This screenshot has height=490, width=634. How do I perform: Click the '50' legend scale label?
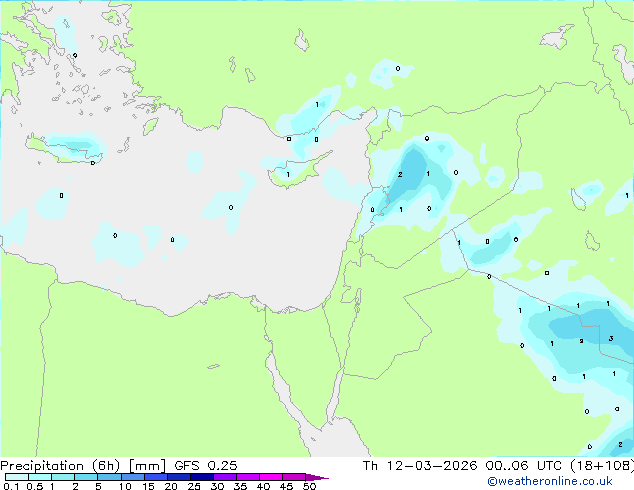coord(309,486)
